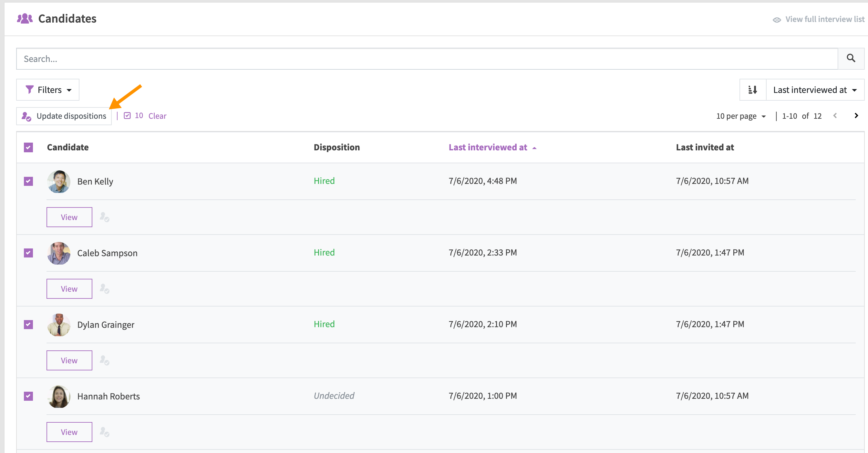Uncheck Caleb Sampson's checkbox

pyautogui.click(x=28, y=253)
